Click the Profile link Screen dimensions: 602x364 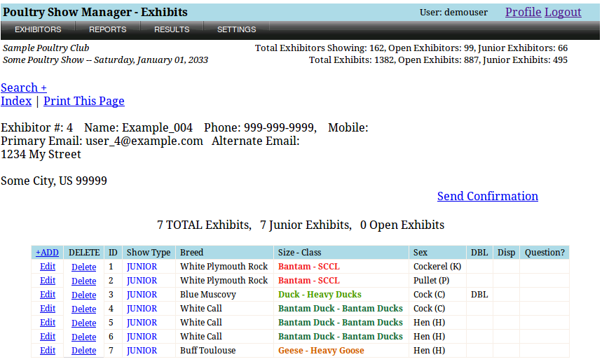click(523, 12)
